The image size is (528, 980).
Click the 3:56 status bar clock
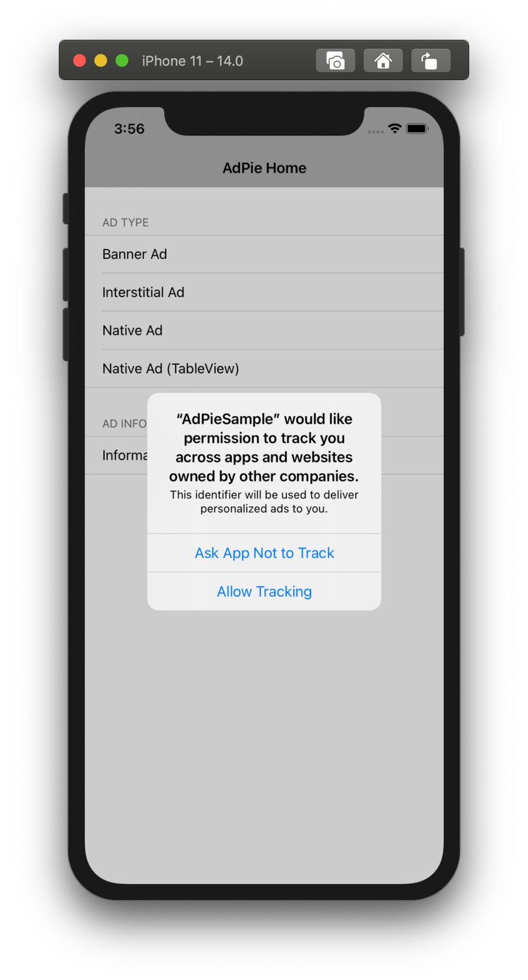pos(129,129)
